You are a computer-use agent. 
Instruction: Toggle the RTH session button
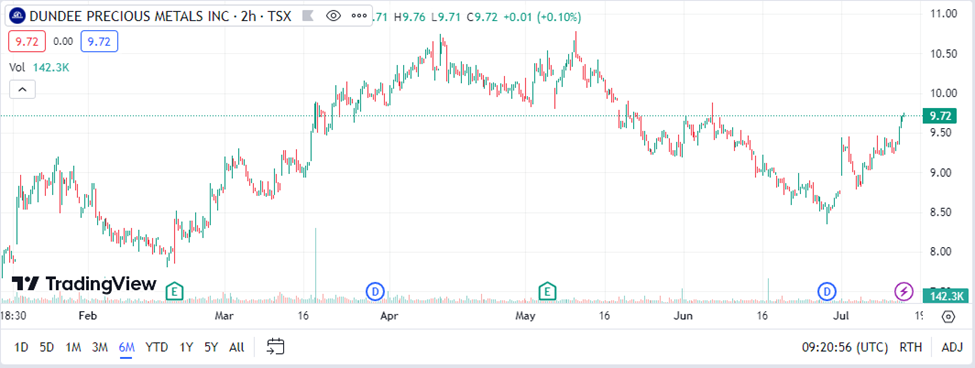pyautogui.click(x=911, y=347)
